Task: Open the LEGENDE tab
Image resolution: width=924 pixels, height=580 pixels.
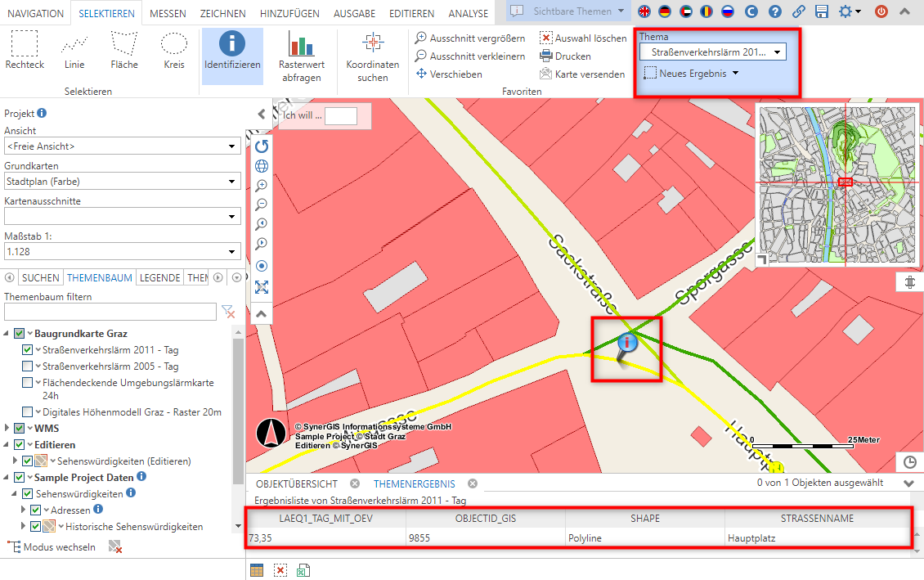Action: [x=159, y=278]
